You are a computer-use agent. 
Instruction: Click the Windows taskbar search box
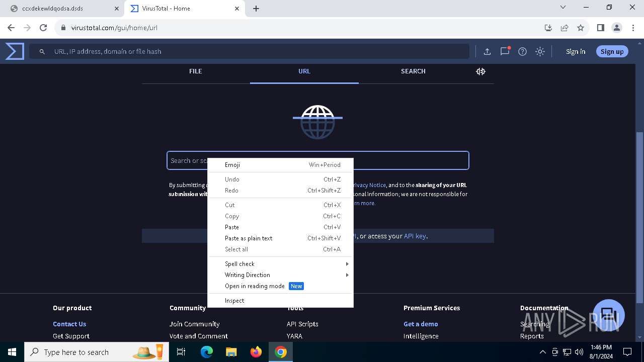point(96,352)
